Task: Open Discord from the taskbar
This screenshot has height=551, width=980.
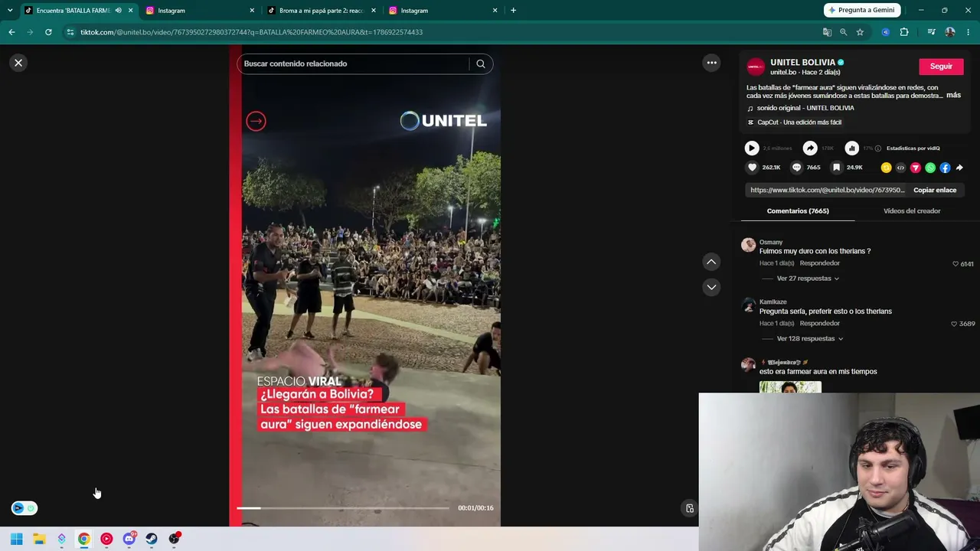Action: point(129,539)
